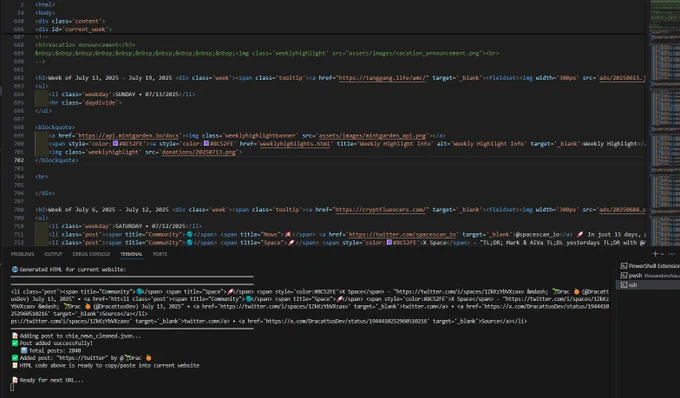Image resolution: width=680 pixels, height=398 pixels.
Task: Click the ssh terminal icon
Action: click(x=624, y=285)
